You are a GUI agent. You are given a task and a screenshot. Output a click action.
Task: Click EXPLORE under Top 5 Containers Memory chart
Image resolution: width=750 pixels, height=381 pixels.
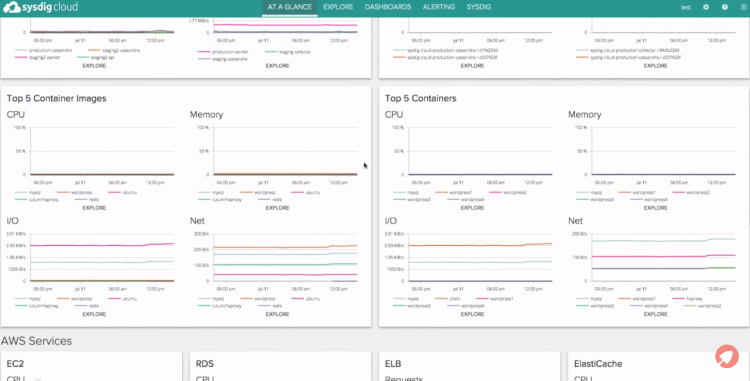tap(655, 208)
